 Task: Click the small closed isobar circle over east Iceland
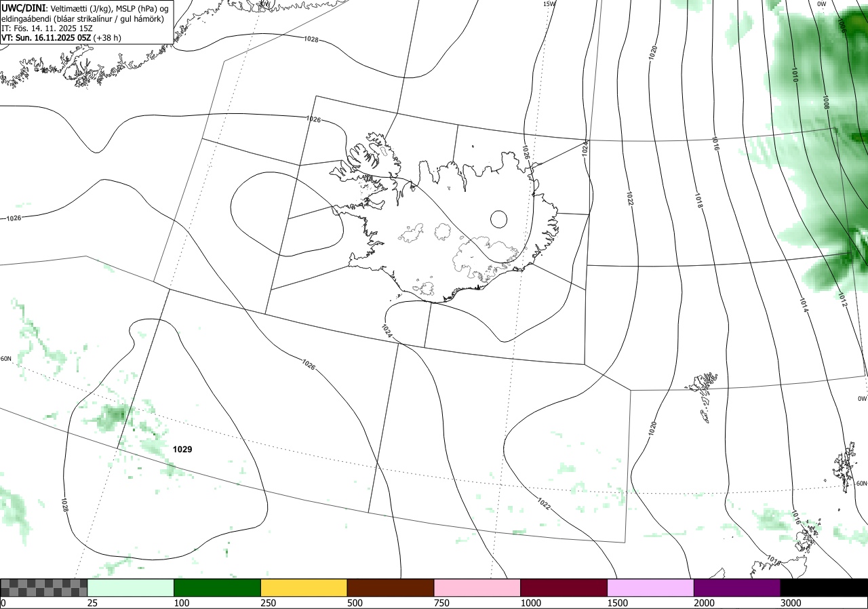(x=498, y=219)
